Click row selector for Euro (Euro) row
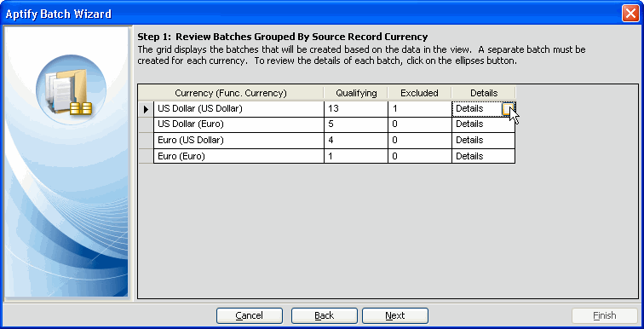This screenshot has width=644, height=329. (x=146, y=156)
